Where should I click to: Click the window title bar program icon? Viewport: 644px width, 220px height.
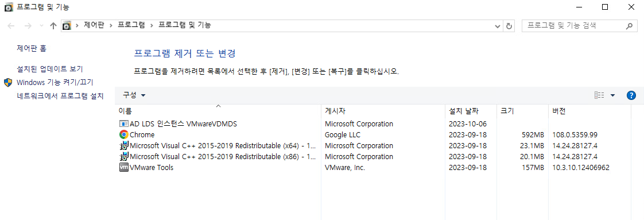point(8,6)
